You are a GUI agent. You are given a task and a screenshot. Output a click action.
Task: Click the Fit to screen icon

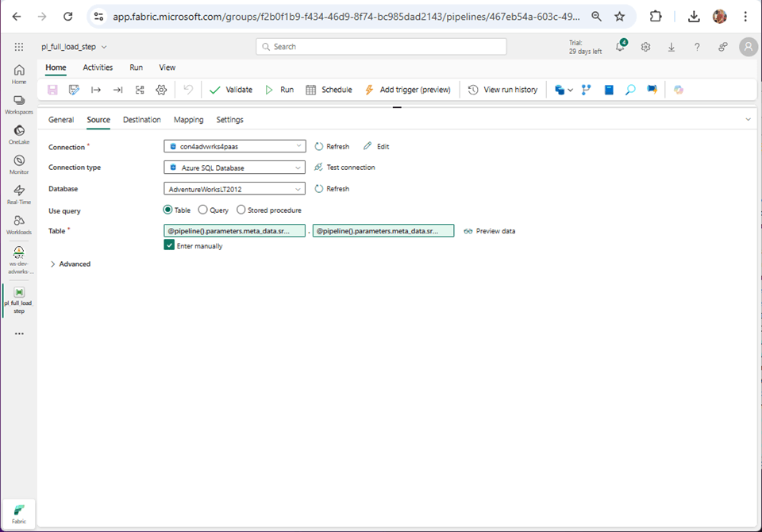[x=140, y=90]
